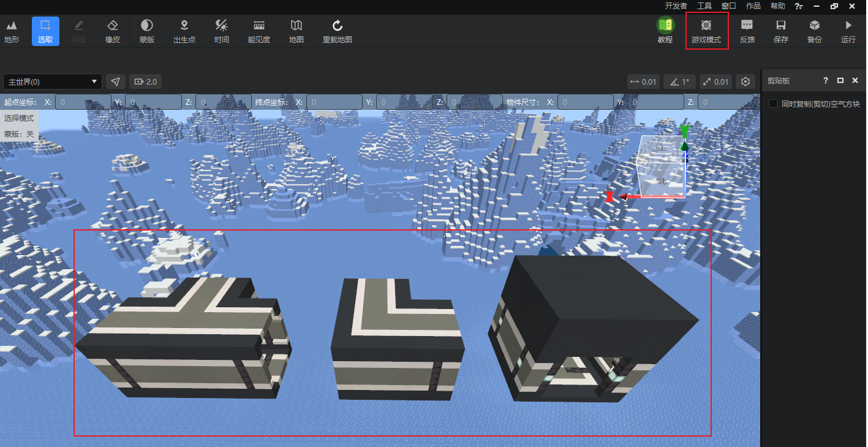Open the 地图 map tool
Screen dimensions: 868x447
click(x=296, y=31)
